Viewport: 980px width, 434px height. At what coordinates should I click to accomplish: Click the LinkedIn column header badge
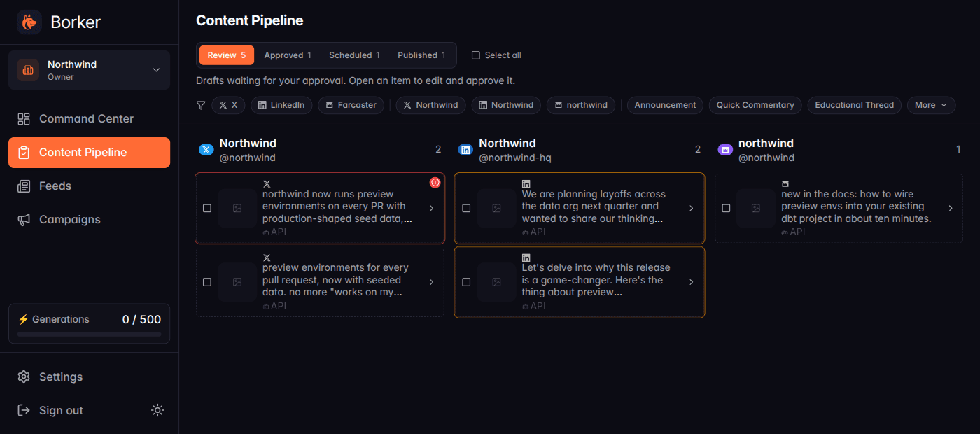click(465, 150)
